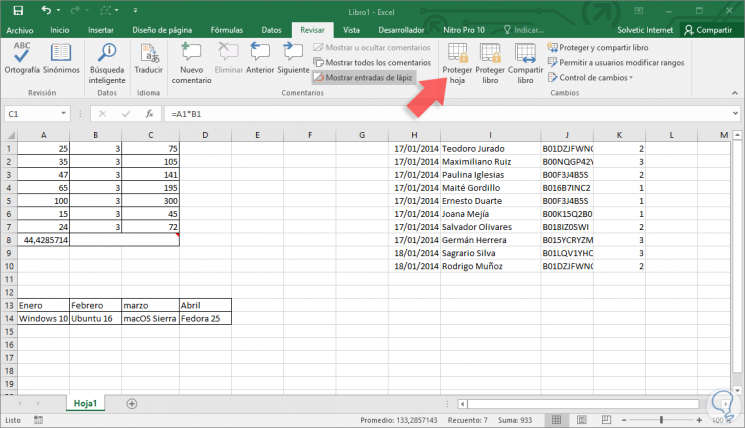Switch to Page Break Preview
745x428 pixels.
tap(606, 420)
